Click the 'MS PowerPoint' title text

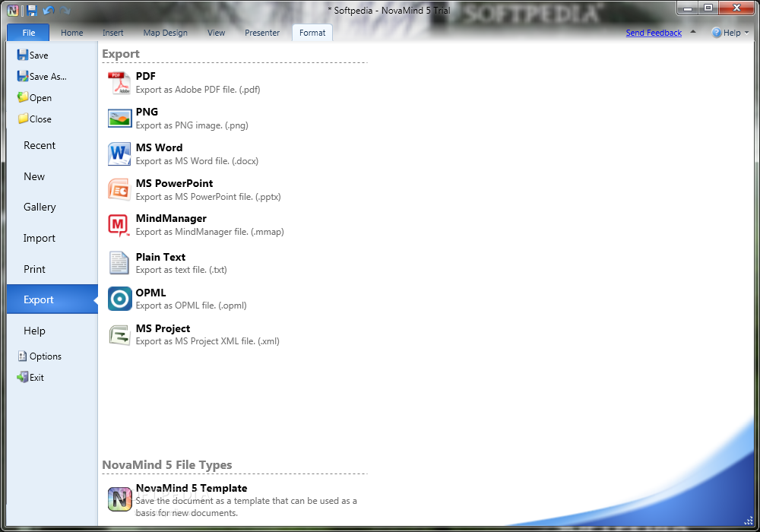pos(175,183)
